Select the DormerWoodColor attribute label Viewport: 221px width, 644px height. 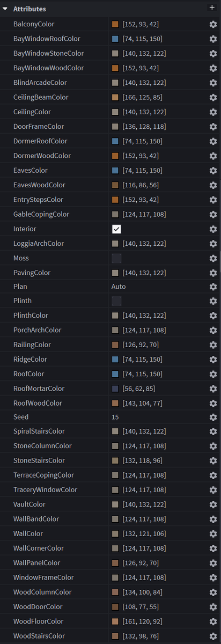[42, 156]
